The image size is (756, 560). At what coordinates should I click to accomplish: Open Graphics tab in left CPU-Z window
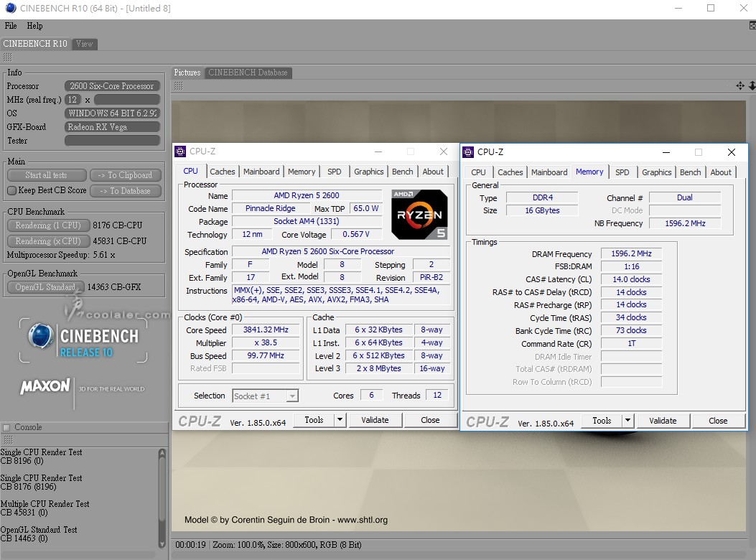369,172
